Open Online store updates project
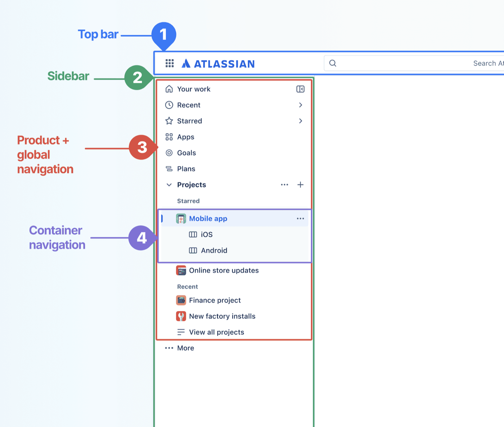 pyautogui.click(x=224, y=270)
